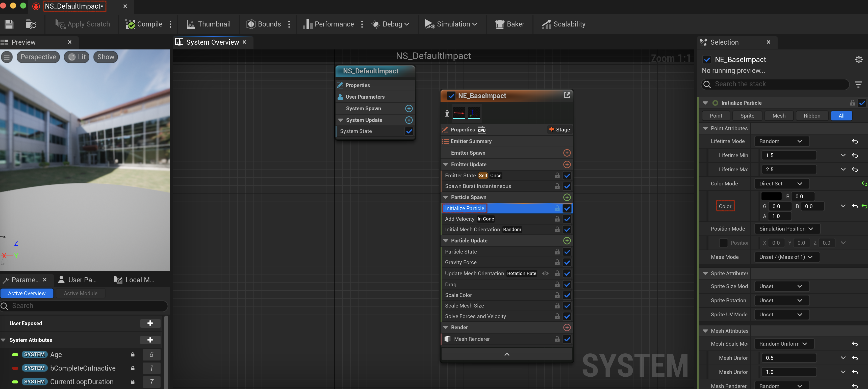The height and width of the screenshot is (389, 868).
Task: Disable the Gravity Force module
Action: coord(567,262)
